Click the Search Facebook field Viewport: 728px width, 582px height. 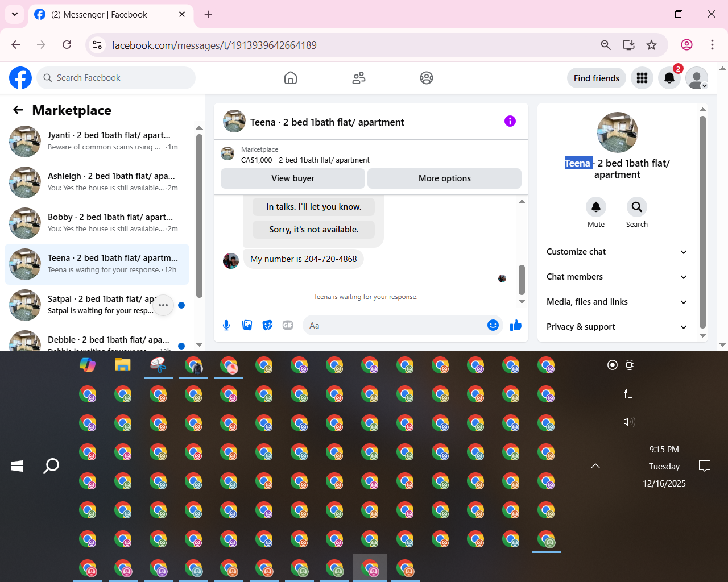(x=116, y=78)
